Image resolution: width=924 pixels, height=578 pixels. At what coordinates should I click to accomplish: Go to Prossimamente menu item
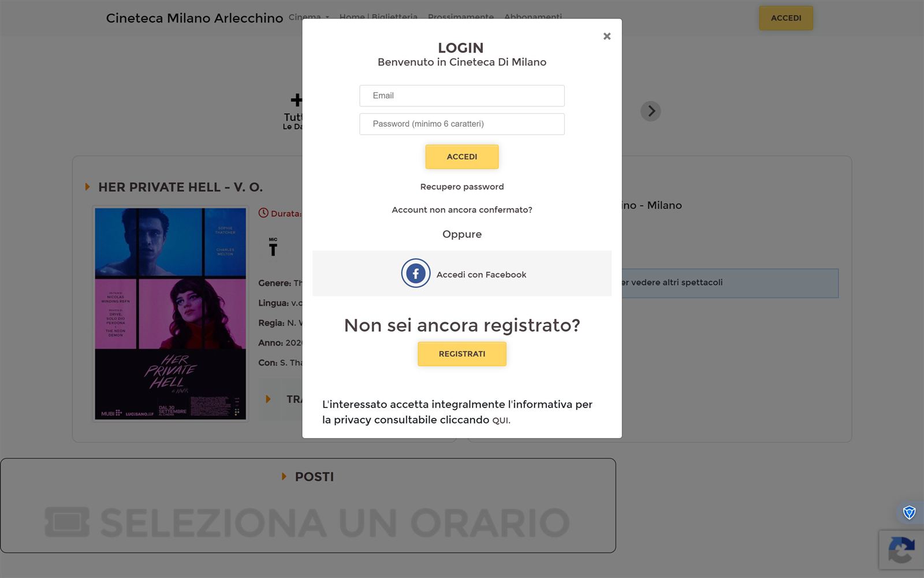tap(461, 17)
